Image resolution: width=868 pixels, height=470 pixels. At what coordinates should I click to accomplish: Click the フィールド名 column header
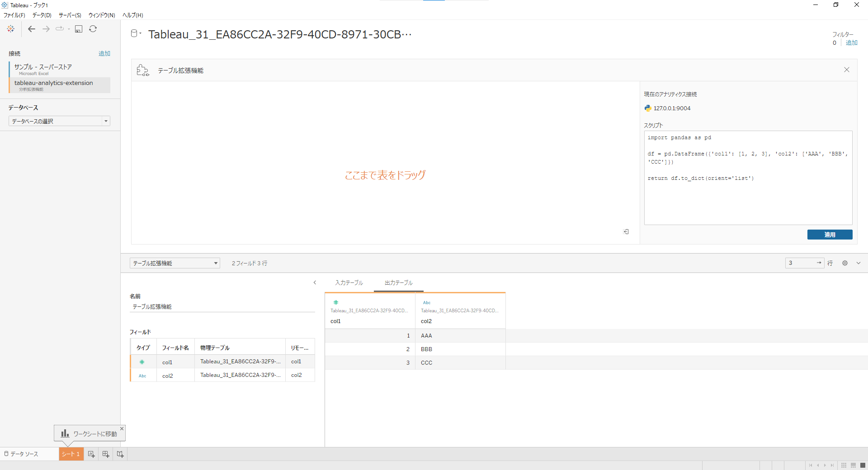(x=175, y=348)
